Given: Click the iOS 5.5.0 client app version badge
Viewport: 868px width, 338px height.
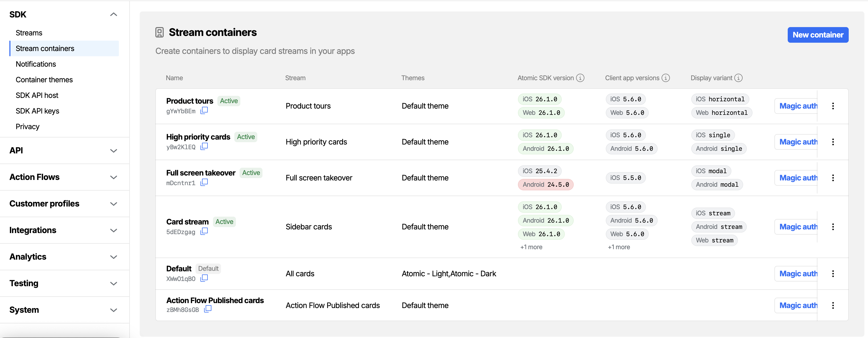Looking at the screenshot, I should point(625,178).
